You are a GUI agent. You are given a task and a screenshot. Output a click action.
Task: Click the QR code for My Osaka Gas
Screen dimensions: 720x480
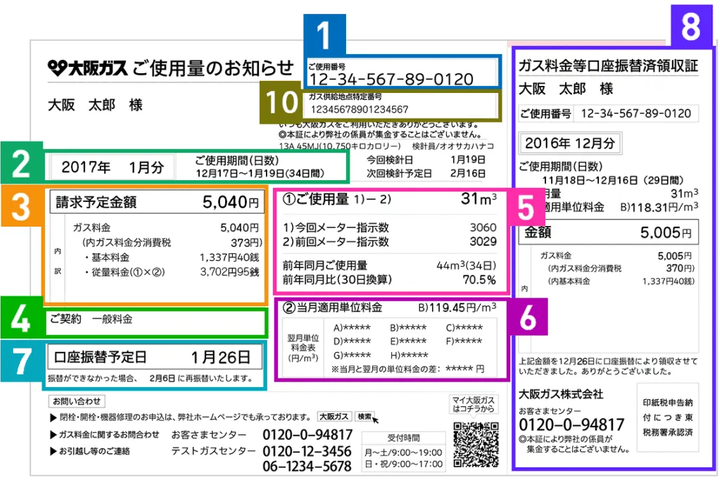476,445
